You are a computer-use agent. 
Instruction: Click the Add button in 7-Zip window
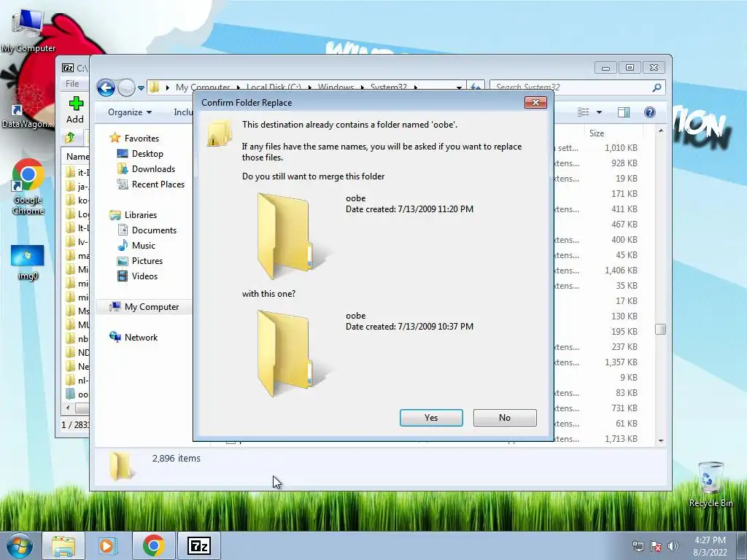[75, 110]
